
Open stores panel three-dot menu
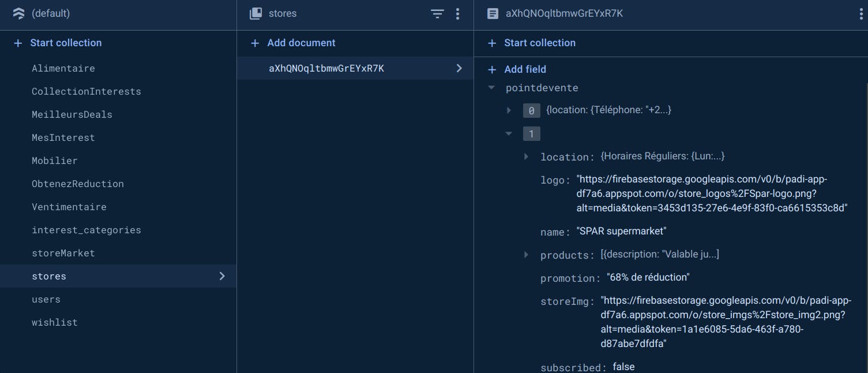click(x=458, y=14)
